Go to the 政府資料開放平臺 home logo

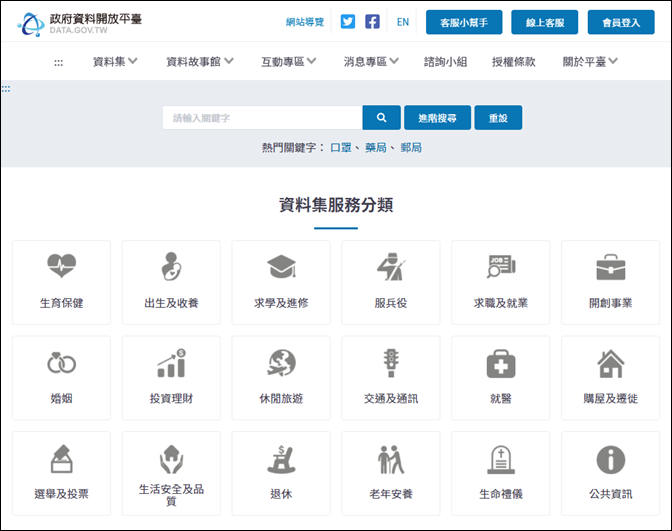80,24
